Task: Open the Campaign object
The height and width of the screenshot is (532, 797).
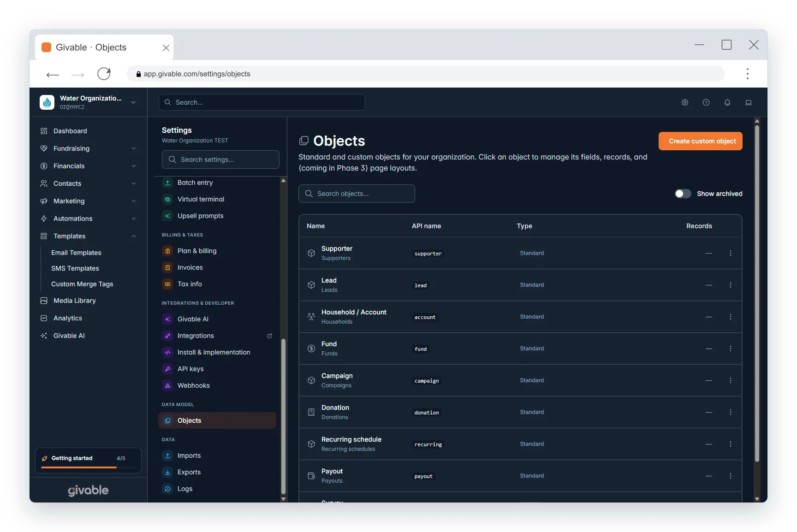Action: [337, 376]
